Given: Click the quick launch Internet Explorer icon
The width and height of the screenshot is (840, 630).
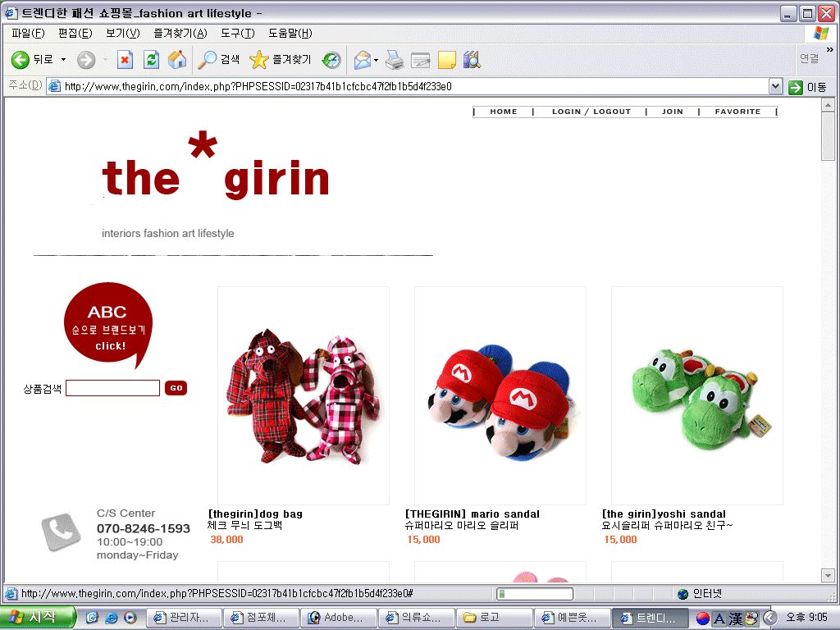Looking at the screenshot, I should pos(111,618).
